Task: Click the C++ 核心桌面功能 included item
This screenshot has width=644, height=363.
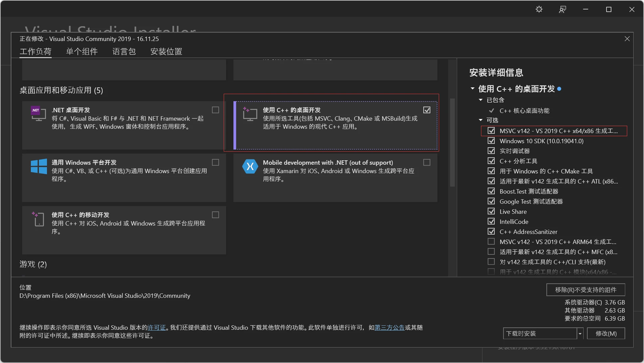Action: (524, 110)
